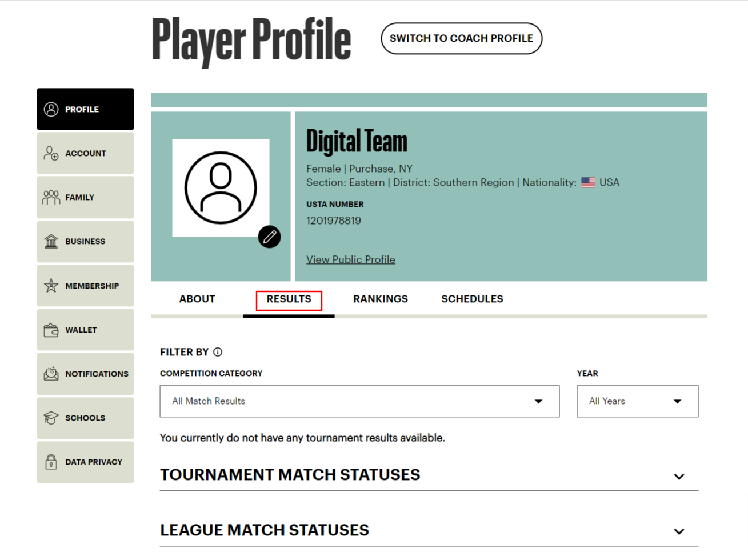Screen dimensions: 748x560
Task: Open the Schools section
Action: pos(86,418)
